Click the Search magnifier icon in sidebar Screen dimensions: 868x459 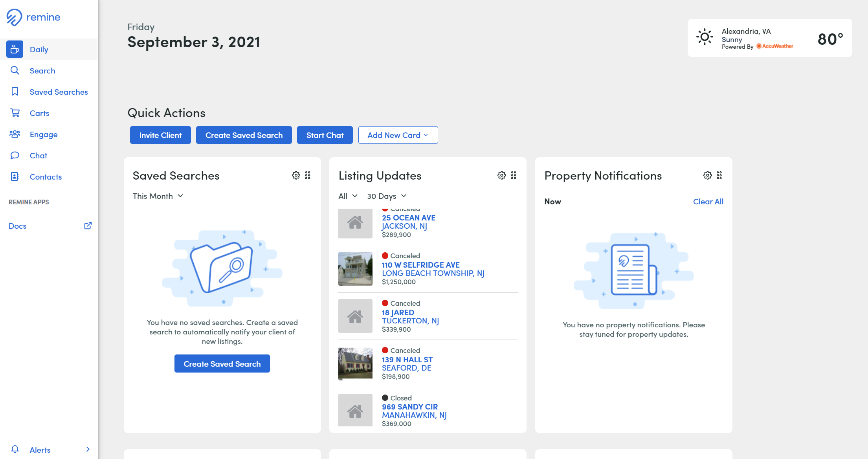point(15,70)
